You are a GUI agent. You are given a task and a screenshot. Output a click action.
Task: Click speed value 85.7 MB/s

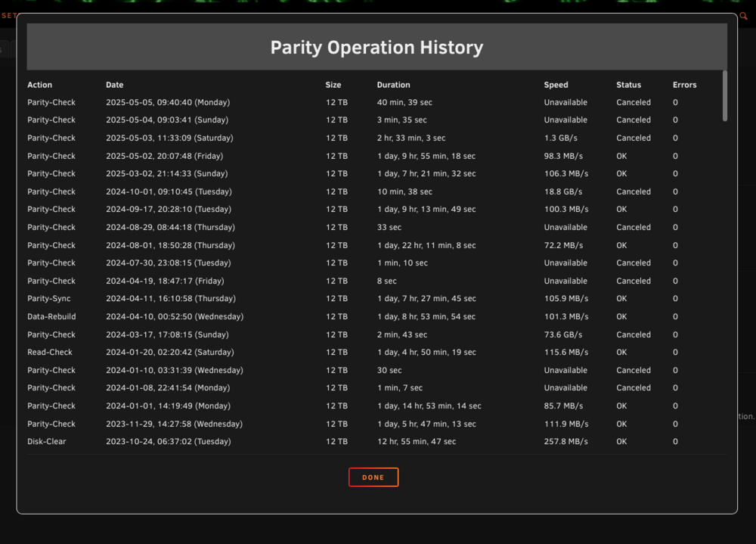[563, 406]
